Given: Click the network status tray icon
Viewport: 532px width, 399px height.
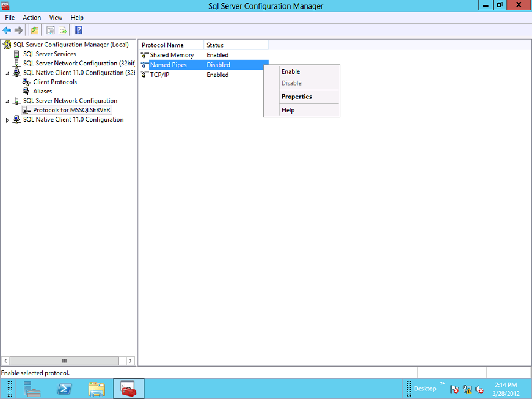Looking at the screenshot, I should (467, 389).
